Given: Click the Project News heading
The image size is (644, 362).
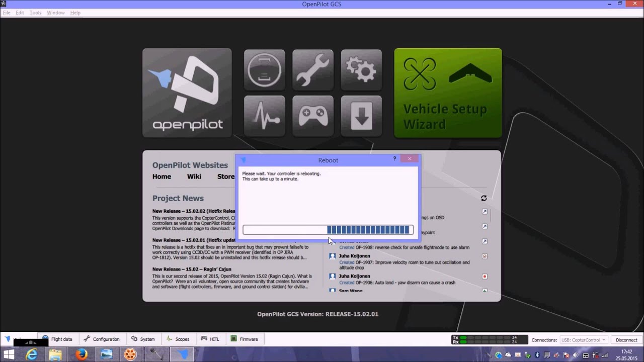Looking at the screenshot, I should [178, 198].
